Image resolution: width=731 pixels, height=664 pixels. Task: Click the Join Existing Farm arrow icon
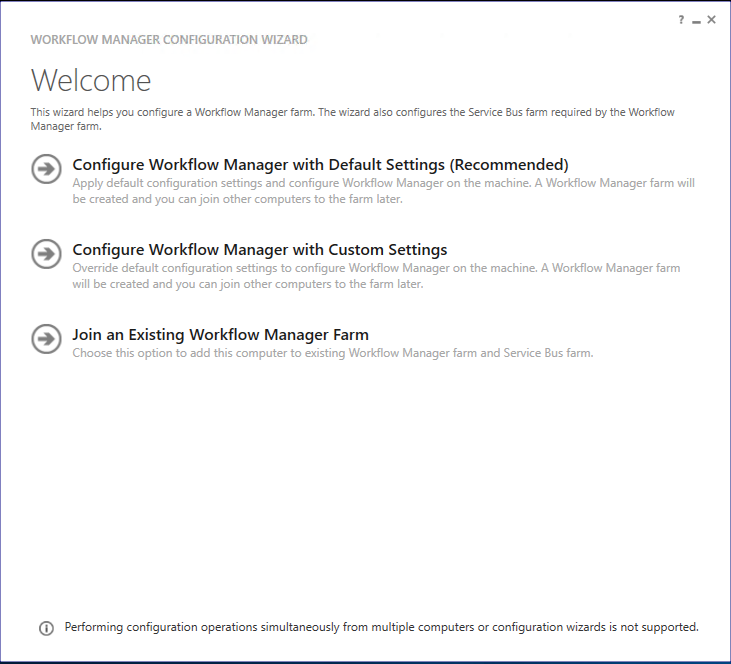click(x=46, y=338)
